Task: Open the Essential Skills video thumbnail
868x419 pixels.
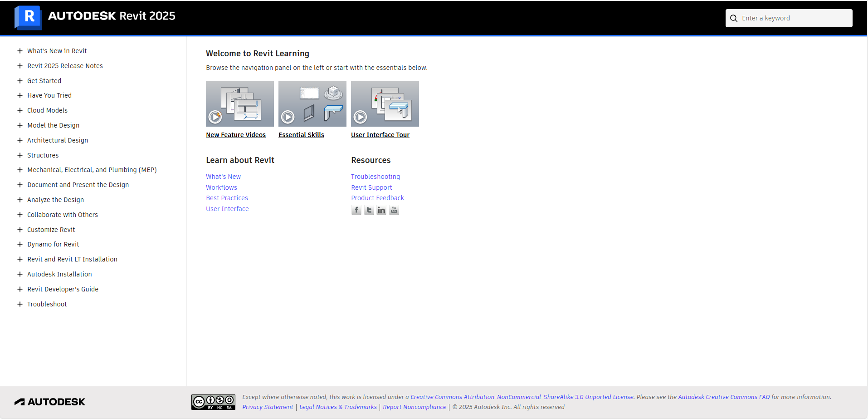Action: pos(312,104)
